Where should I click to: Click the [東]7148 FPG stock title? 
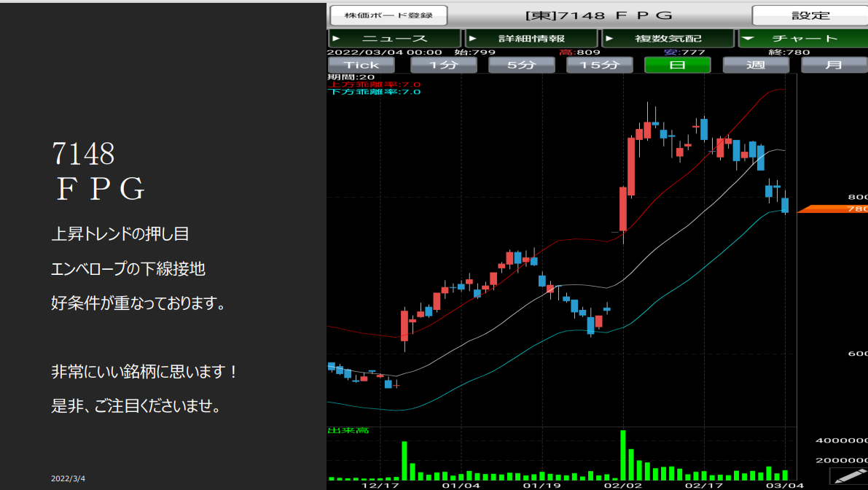599,15
